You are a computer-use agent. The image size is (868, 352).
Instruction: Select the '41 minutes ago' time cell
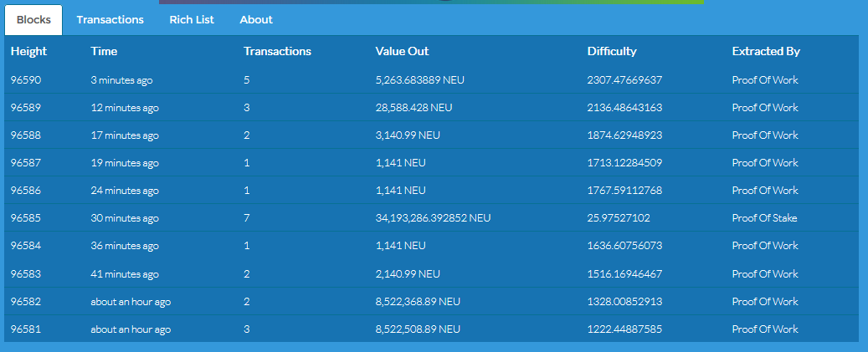point(125,274)
